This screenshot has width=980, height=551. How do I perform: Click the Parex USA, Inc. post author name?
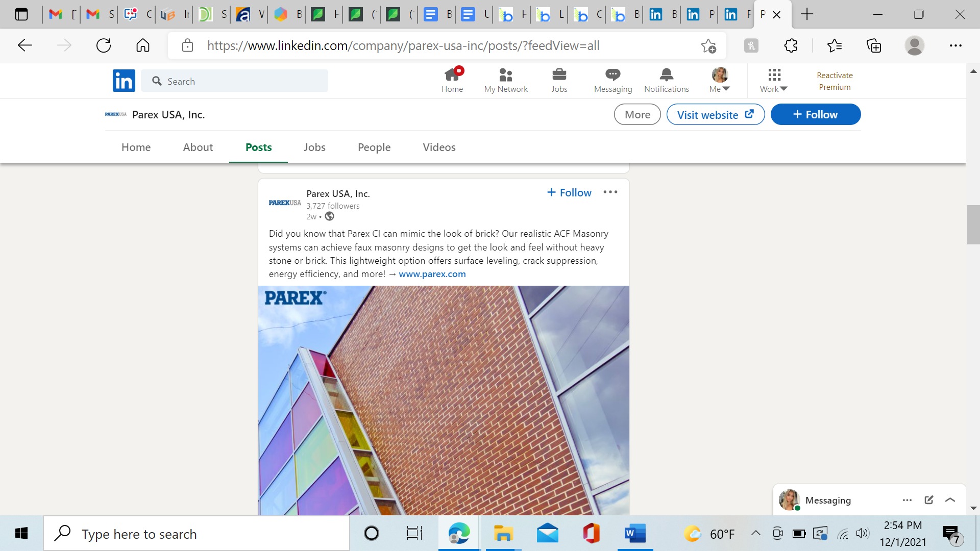coord(338,194)
